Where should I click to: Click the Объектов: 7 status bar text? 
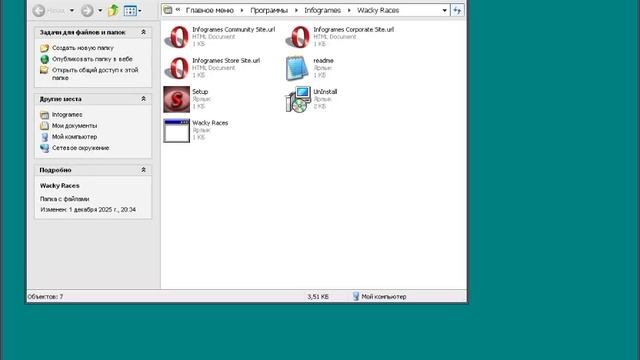pos(45,297)
